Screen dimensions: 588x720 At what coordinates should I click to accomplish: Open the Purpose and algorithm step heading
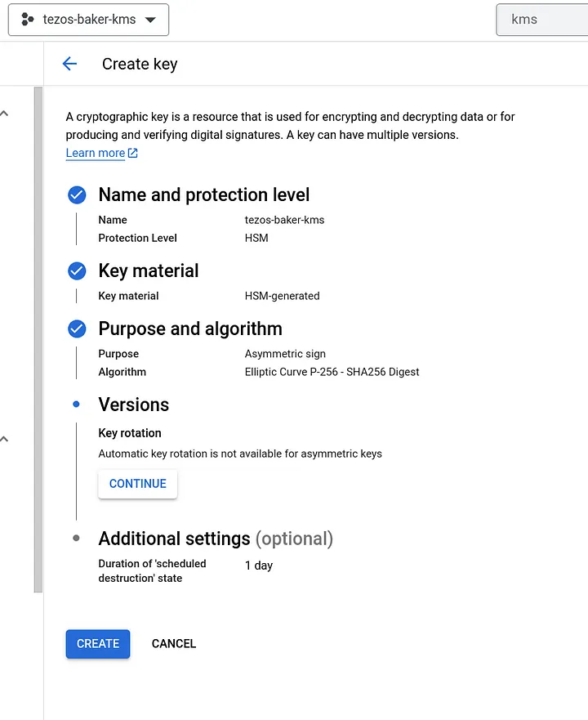tap(189, 329)
